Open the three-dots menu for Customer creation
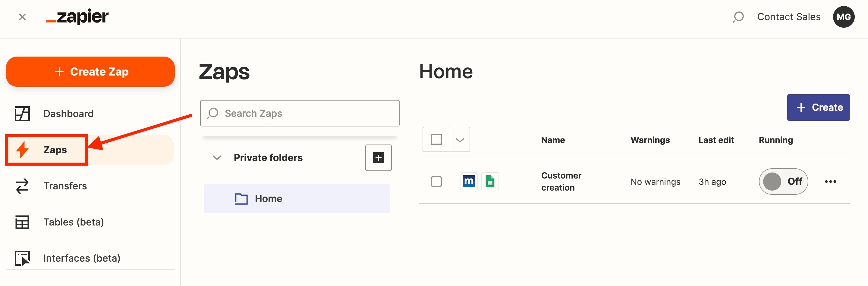 point(830,181)
